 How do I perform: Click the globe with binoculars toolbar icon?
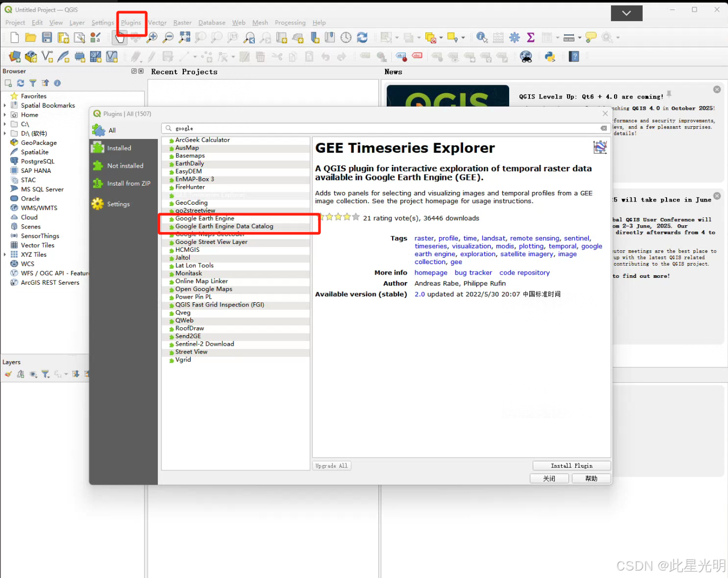coord(526,57)
